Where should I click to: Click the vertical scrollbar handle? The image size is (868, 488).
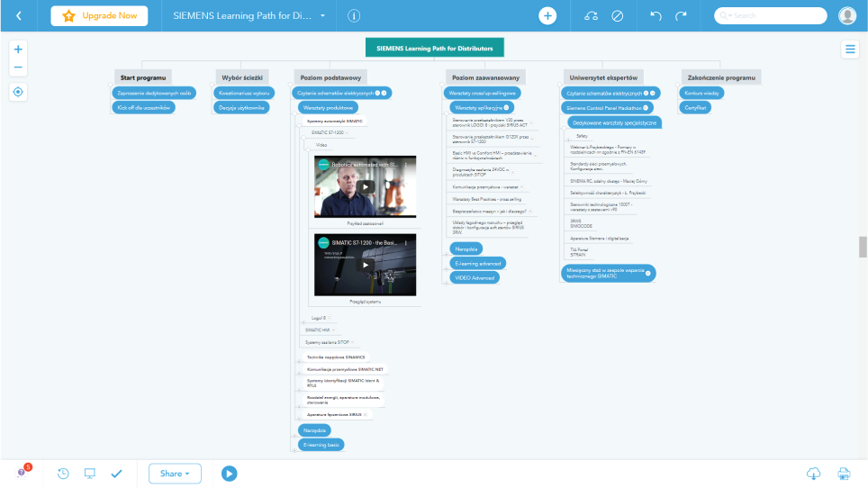pyautogui.click(x=863, y=247)
